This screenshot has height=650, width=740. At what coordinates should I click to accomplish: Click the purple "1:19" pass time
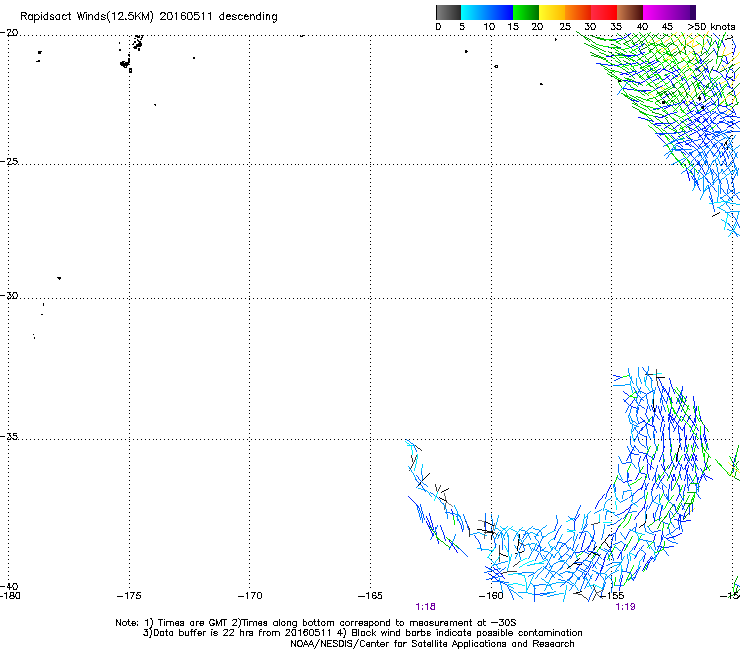[x=625, y=607]
